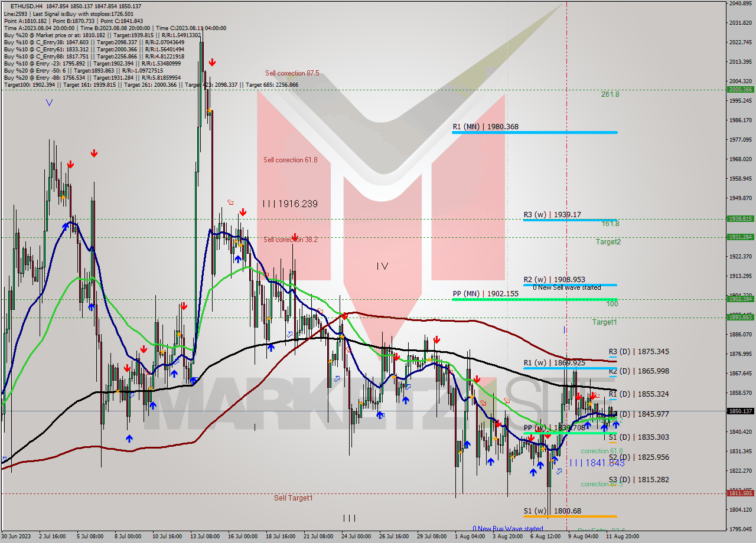Click the green 1931.284 price tag on axis
Viewport: 756px width, 543px height.
point(740,237)
